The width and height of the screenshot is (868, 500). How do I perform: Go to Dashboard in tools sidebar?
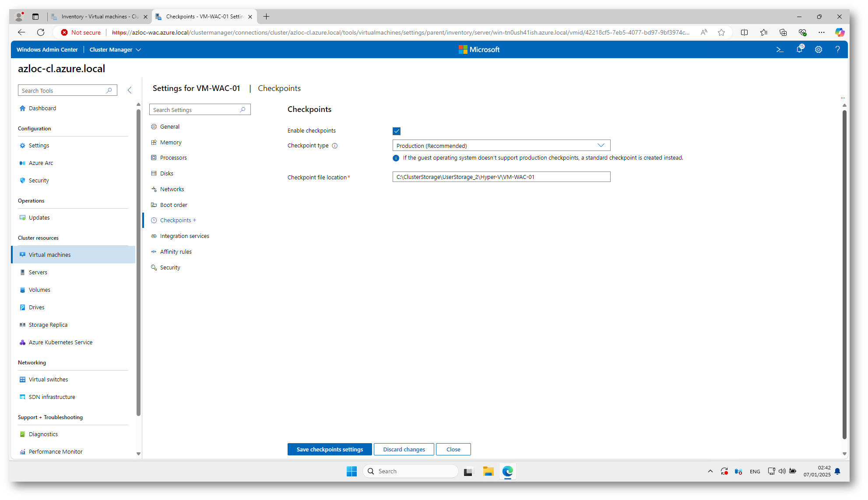coord(42,108)
